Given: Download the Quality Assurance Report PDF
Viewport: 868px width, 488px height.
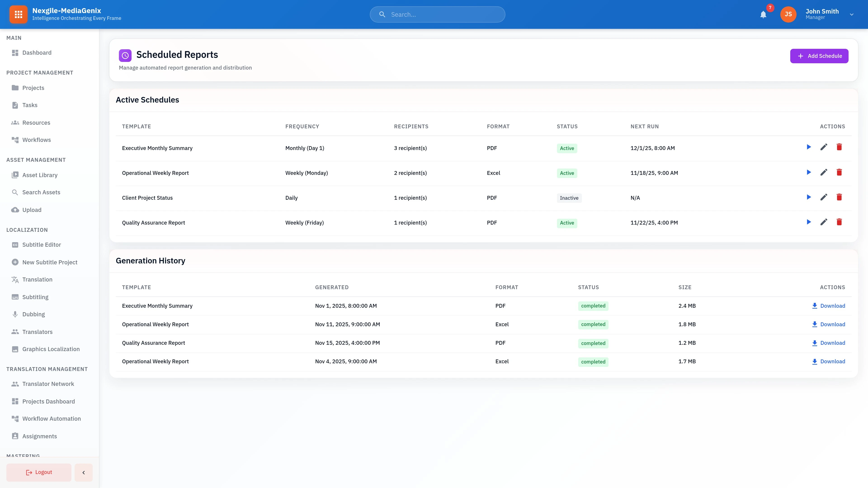Looking at the screenshot, I should 829,343.
